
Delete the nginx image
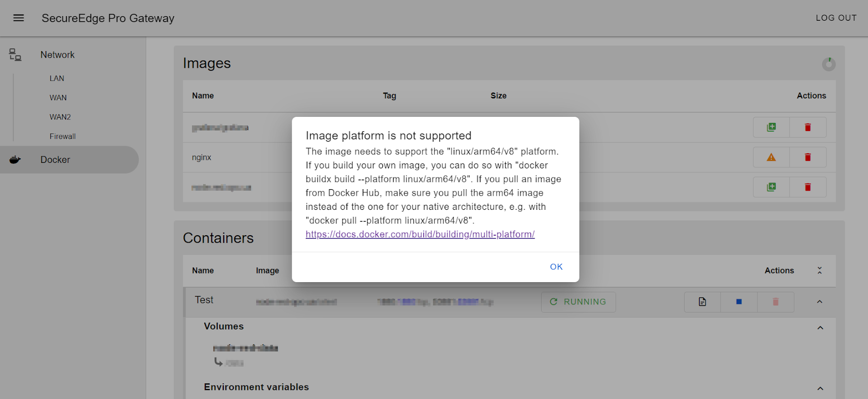point(808,157)
